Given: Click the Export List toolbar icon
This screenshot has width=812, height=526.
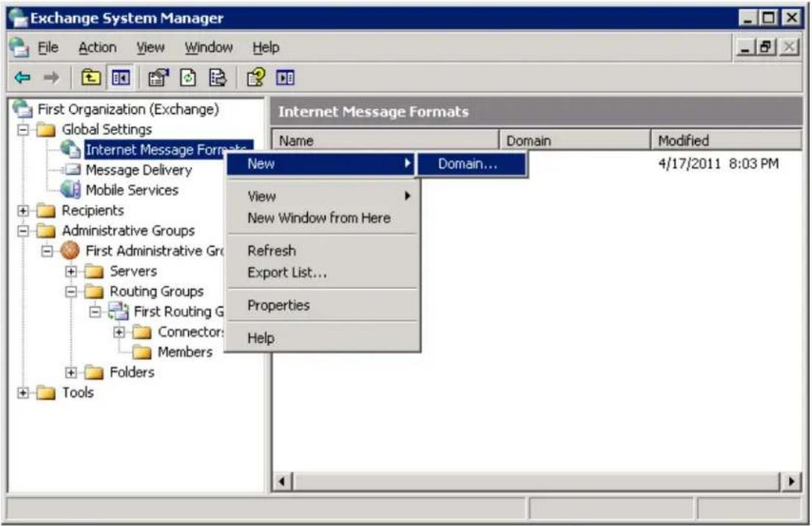Looking at the screenshot, I should (217, 78).
